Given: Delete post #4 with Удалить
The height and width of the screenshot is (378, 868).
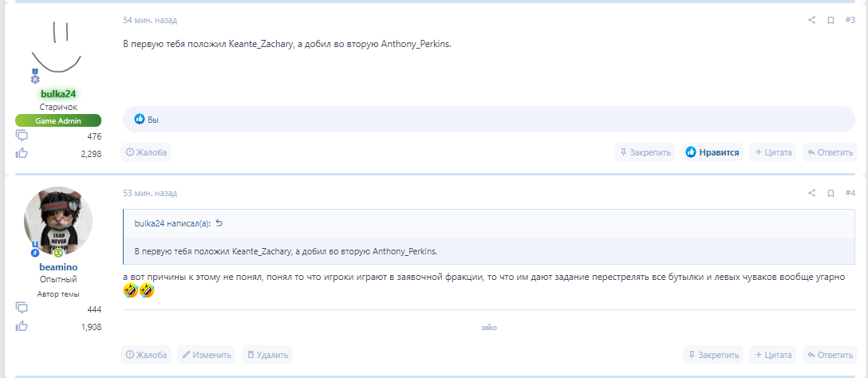Looking at the screenshot, I should (x=267, y=355).
